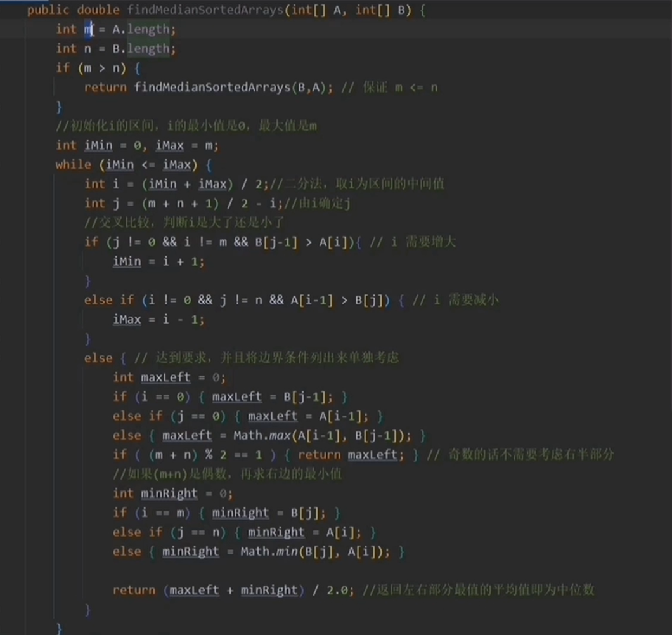Select the maxLeft variable declaration

point(165,377)
